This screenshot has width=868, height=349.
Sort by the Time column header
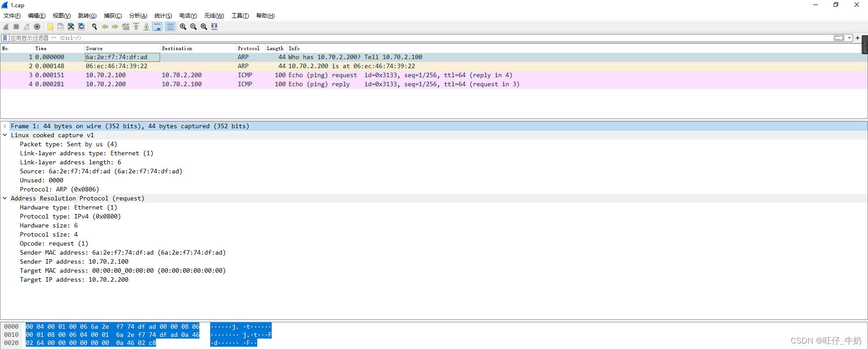point(59,48)
